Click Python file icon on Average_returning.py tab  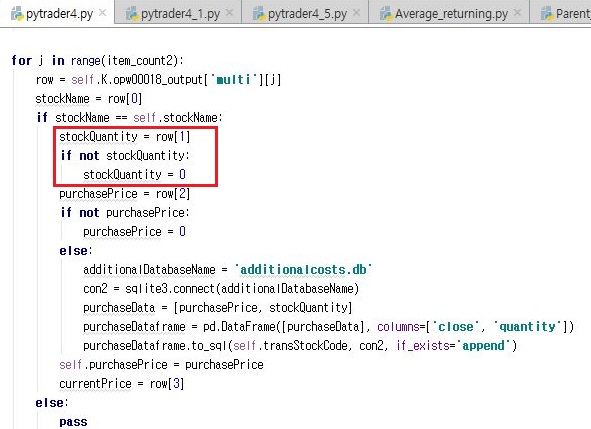click(386, 14)
